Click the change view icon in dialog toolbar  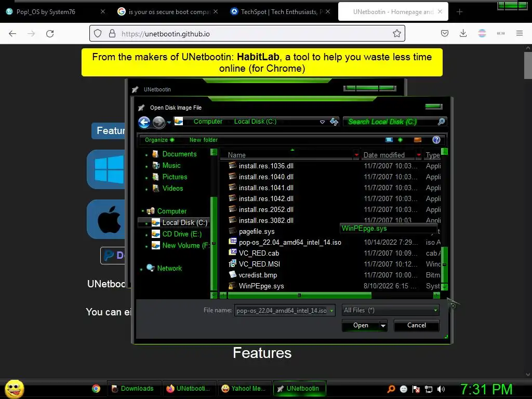389,140
